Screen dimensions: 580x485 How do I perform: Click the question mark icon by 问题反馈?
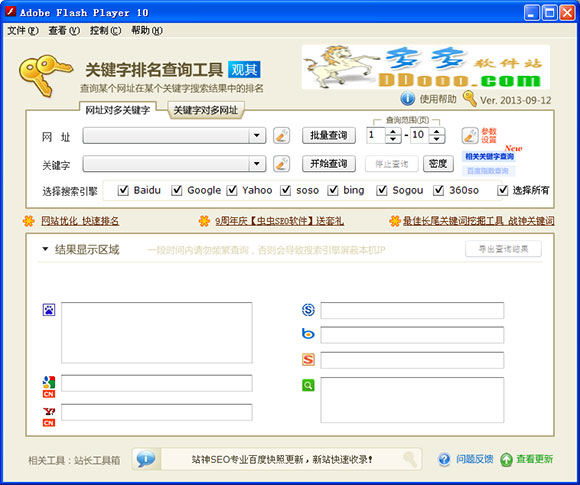click(444, 459)
